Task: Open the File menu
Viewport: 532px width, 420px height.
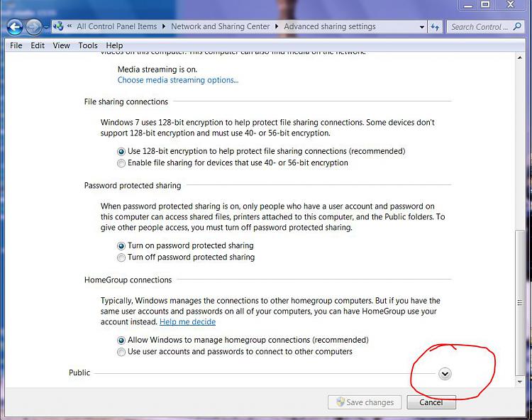Action: point(16,45)
